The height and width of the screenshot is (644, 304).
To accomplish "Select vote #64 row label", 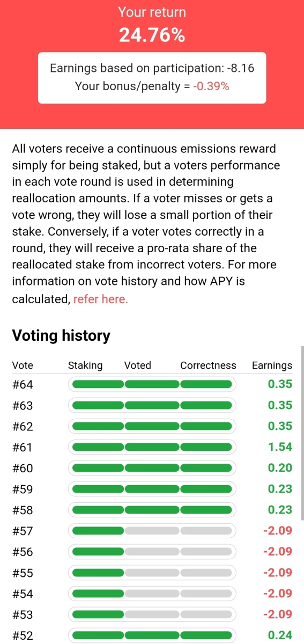I will [23, 384].
